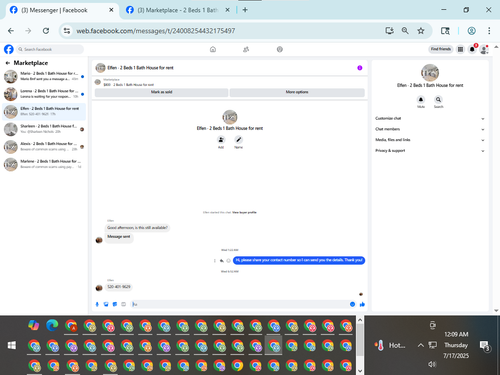Click the GIF icon in composer
Image resolution: width=500 pixels, height=375 pixels.
click(x=123, y=304)
